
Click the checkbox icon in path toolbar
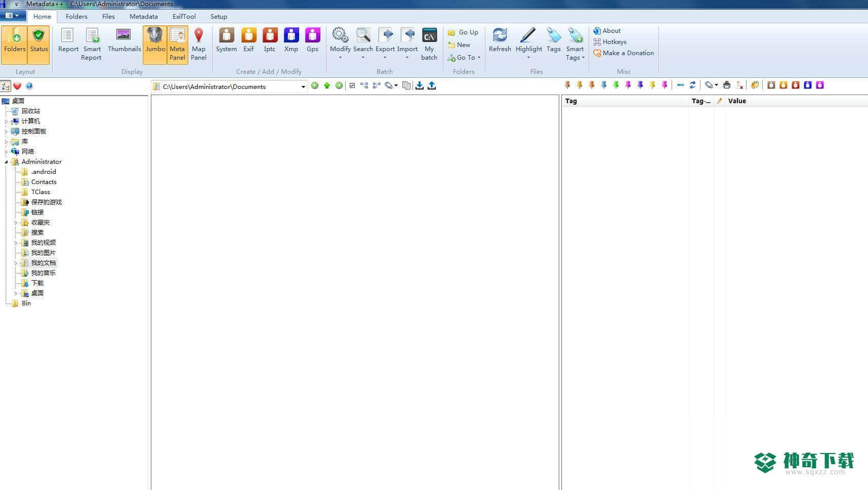pyautogui.click(x=352, y=86)
